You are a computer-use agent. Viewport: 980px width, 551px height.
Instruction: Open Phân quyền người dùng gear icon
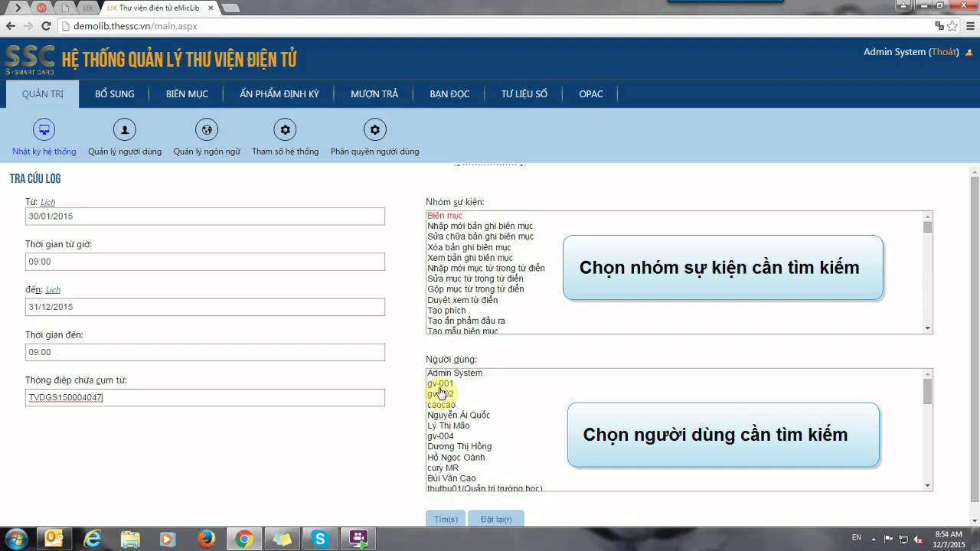click(x=374, y=130)
